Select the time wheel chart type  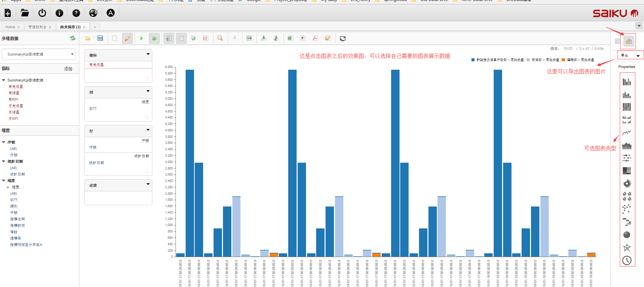point(627,260)
